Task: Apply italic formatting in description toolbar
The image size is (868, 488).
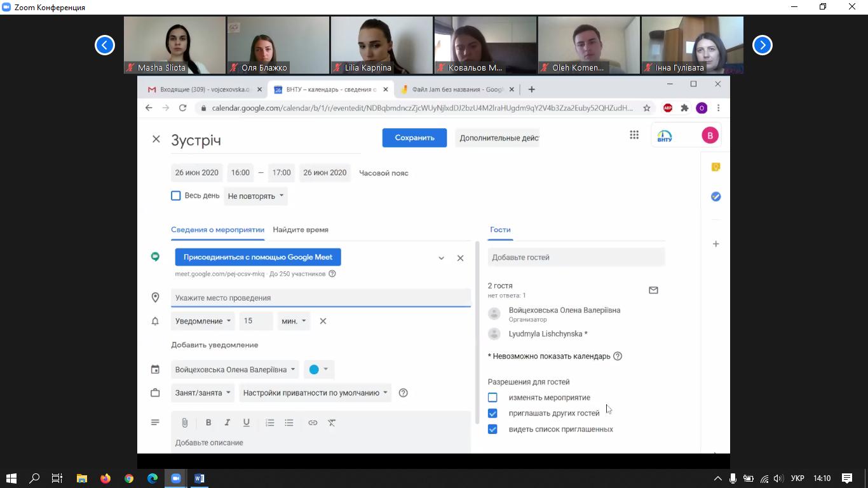Action: (227, 423)
